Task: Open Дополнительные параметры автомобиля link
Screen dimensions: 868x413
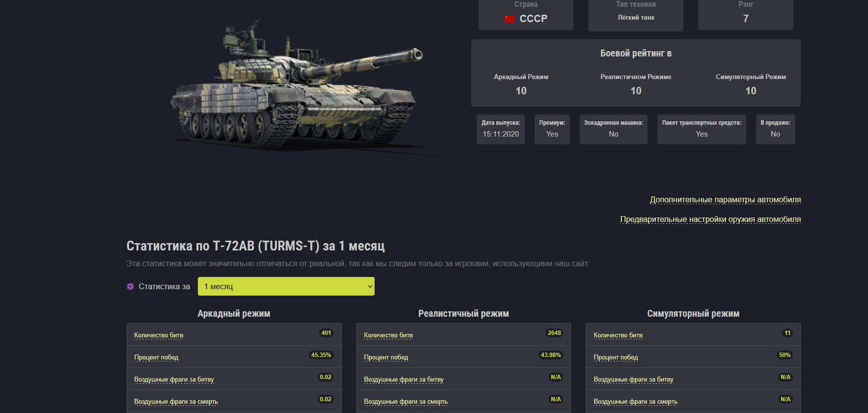Action: [x=725, y=200]
